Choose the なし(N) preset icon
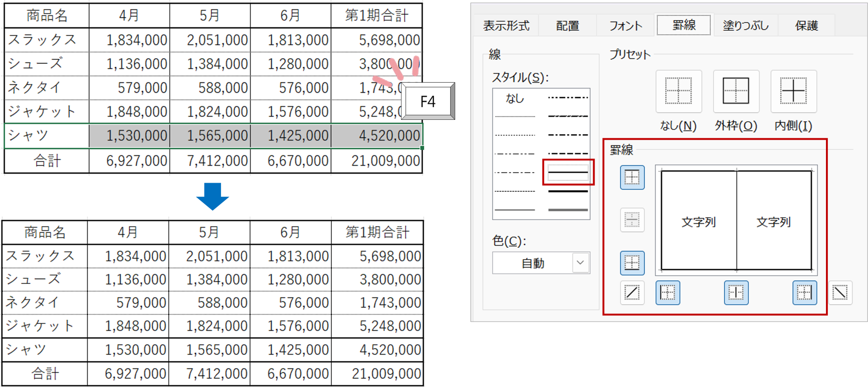 pyautogui.click(x=679, y=91)
